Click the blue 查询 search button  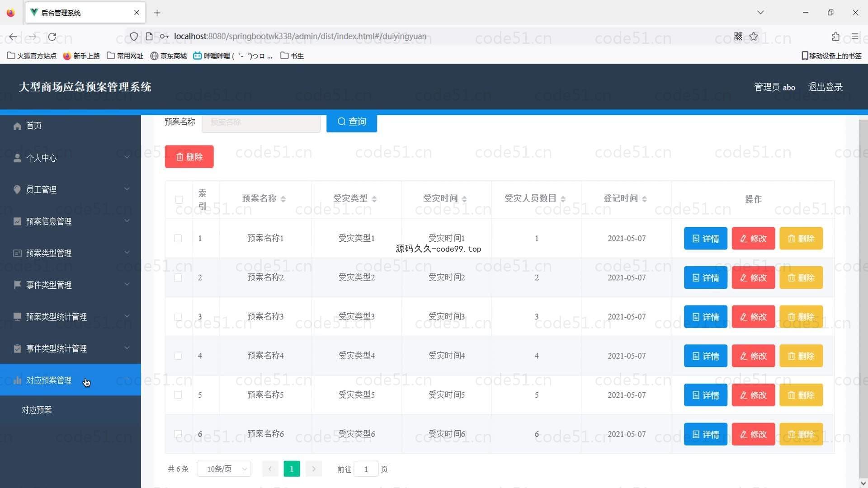click(x=351, y=122)
